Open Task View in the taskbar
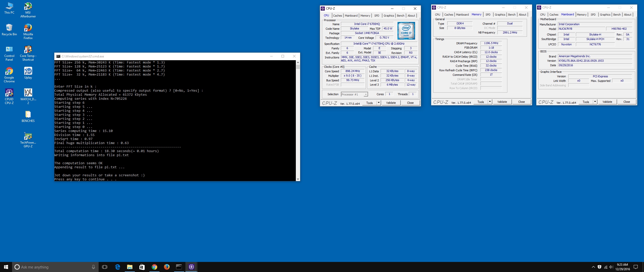The height and width of the screenshot is (272, 644). tap(105, 267)
